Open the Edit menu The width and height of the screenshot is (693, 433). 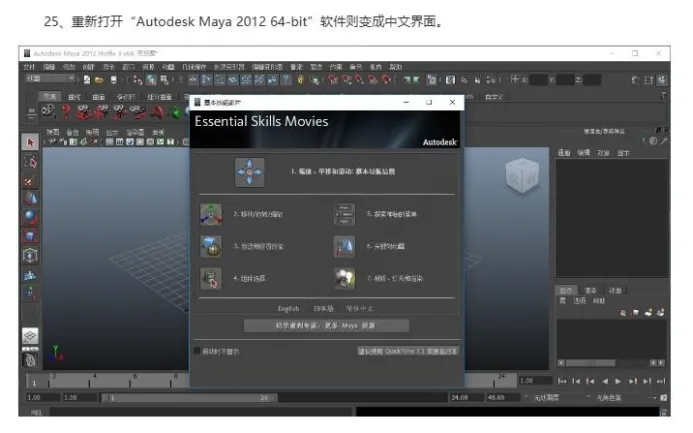coord(49,67)
